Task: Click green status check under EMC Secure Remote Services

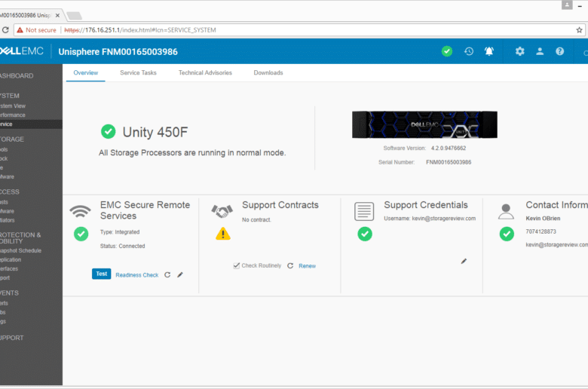Action: 81,234
